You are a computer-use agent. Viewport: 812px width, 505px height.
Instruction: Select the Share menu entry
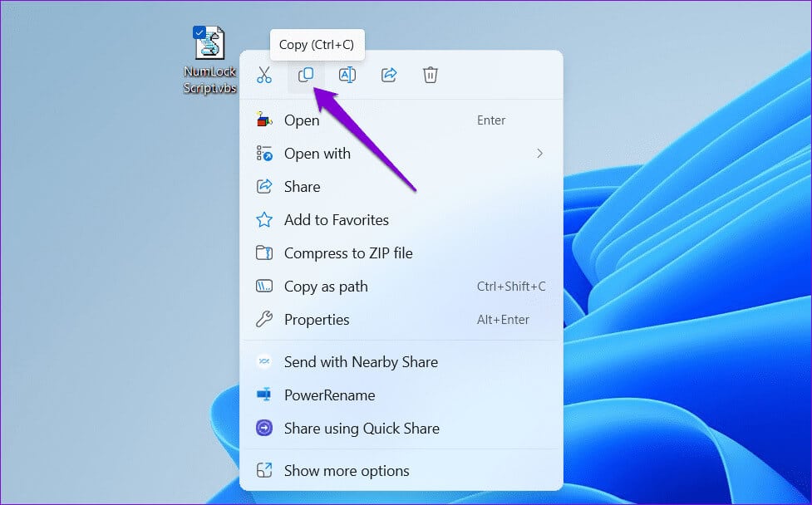coord(401,187)
